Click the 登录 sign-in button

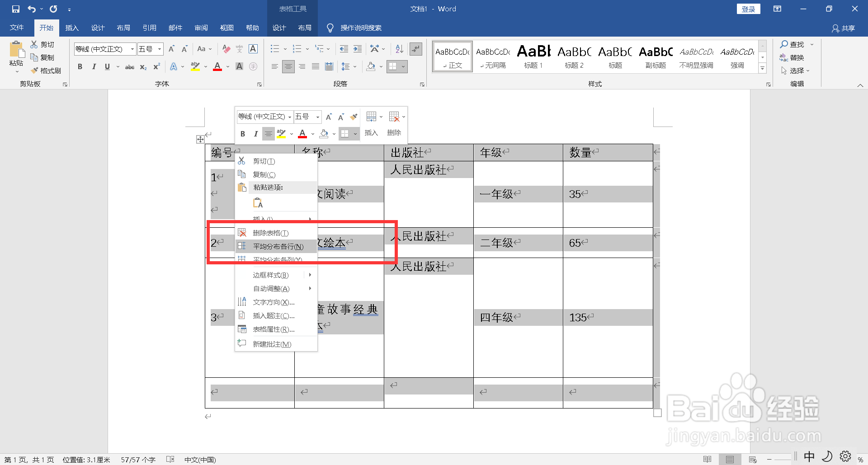click(x=748, y=9)
